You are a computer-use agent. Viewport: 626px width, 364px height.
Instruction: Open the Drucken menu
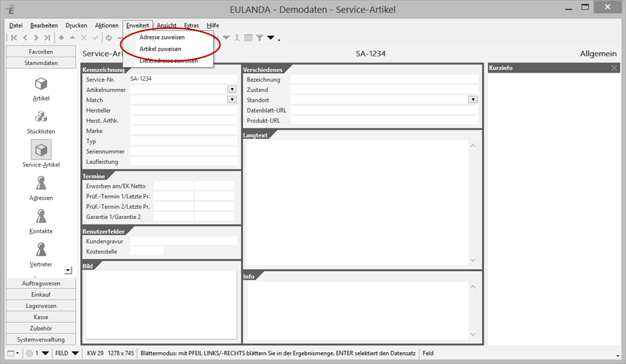[x=76, y=26]
